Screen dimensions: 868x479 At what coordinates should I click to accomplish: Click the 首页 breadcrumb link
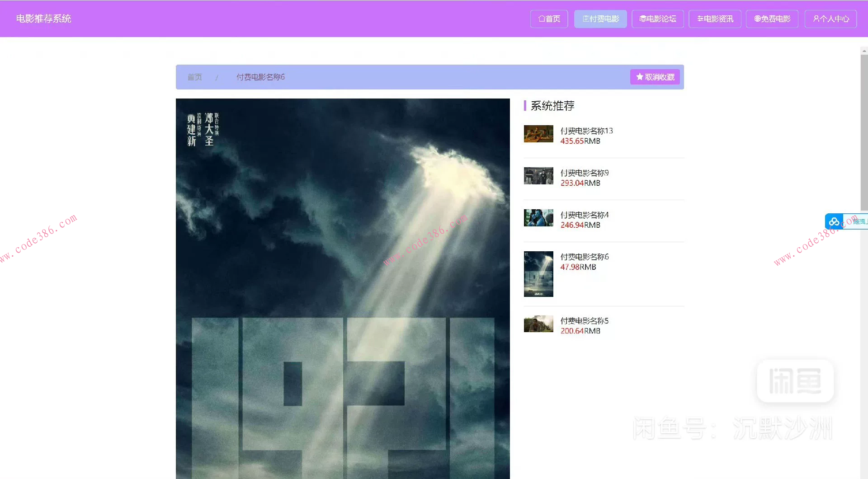tap(195, 77)
